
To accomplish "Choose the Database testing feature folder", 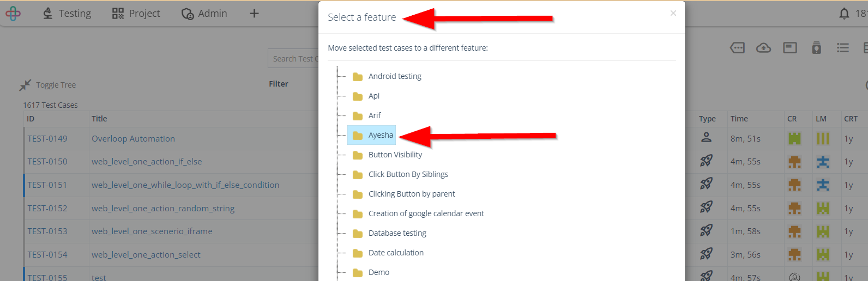I will click(397, 233).
